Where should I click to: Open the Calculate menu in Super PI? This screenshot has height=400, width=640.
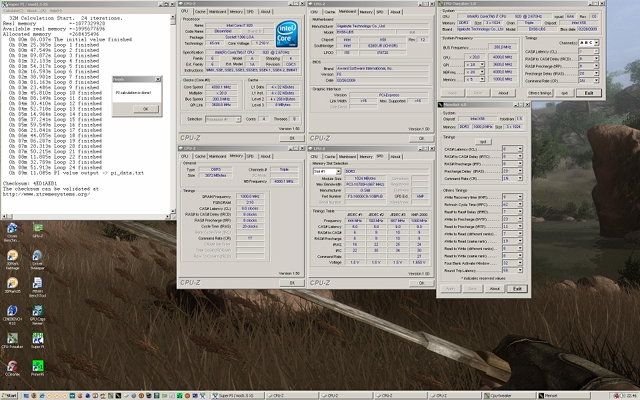pyautogui.click(x=11, y=9)
